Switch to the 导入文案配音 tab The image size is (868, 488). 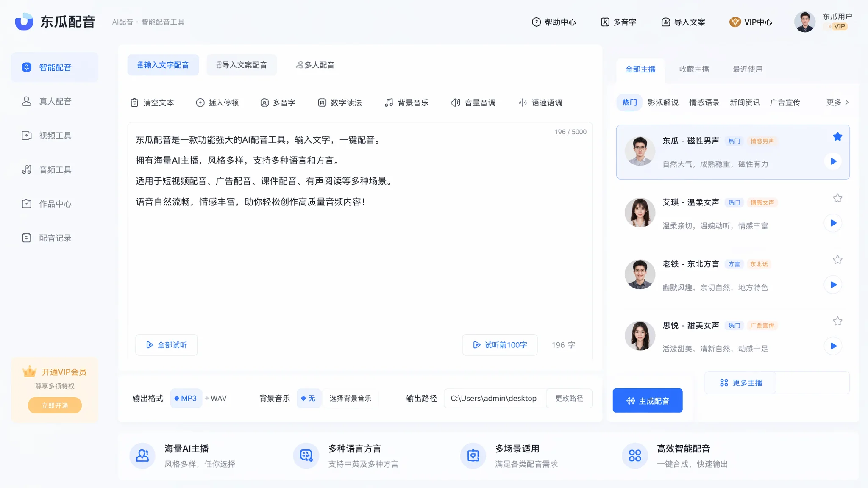click(242, 65)
